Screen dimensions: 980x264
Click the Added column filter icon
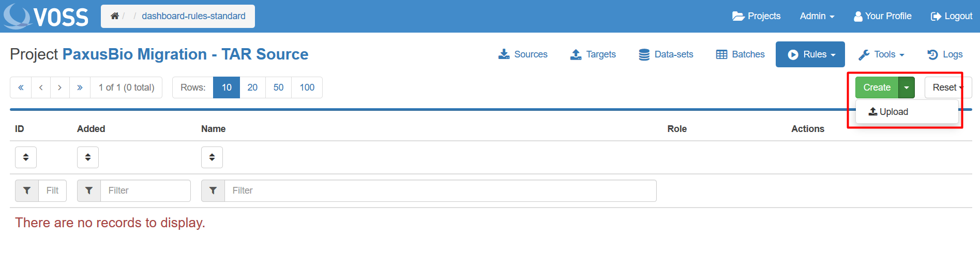(89, 190)
